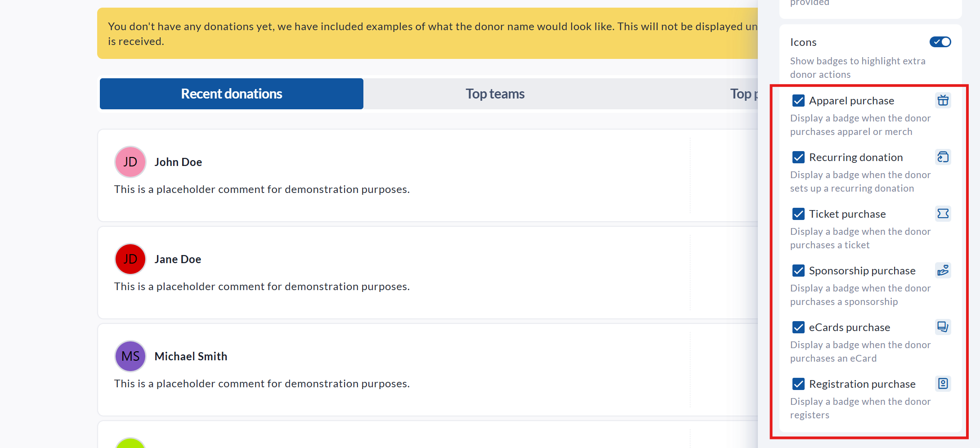Click the John Doe donor name

click(178, 162)
